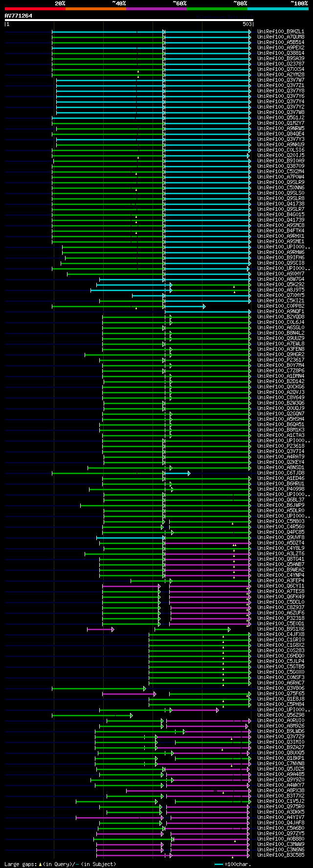Select hit label UniRef100_P23618
Image resolution: width=313 pixels, height=868 pixels.
coord(281,446)
